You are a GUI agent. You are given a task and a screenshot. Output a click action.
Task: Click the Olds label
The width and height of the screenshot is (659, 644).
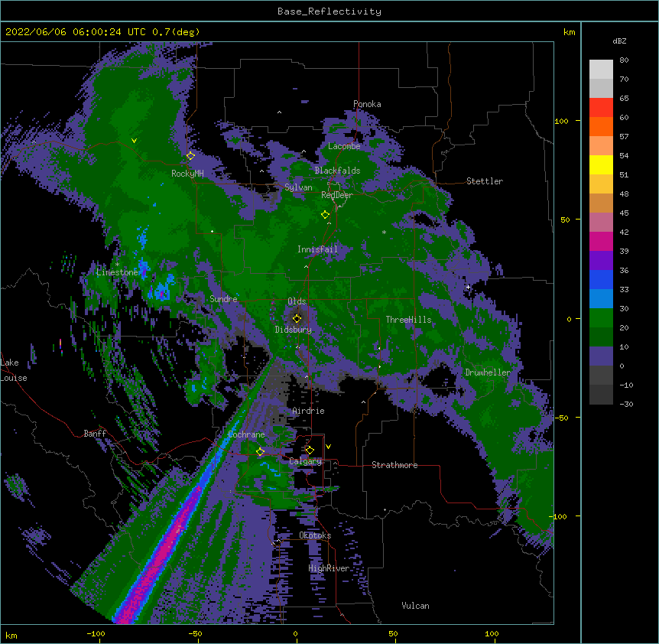[297, 301]
